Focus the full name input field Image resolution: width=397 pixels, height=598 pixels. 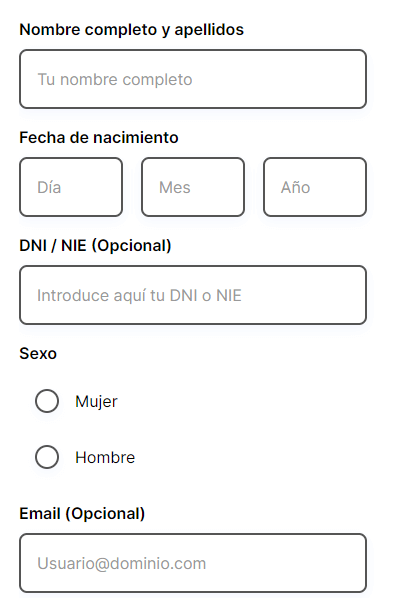click(x=193, y=79)
